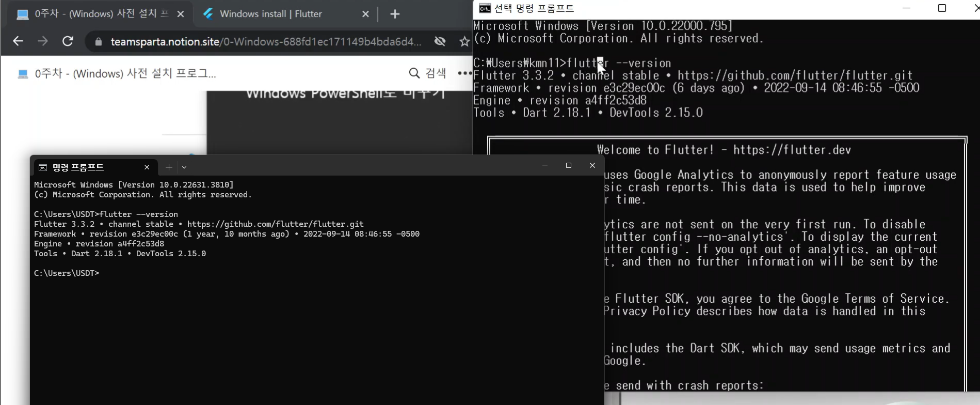Click the Flutter 3.3.2 line in front terminal

(199, 224)
